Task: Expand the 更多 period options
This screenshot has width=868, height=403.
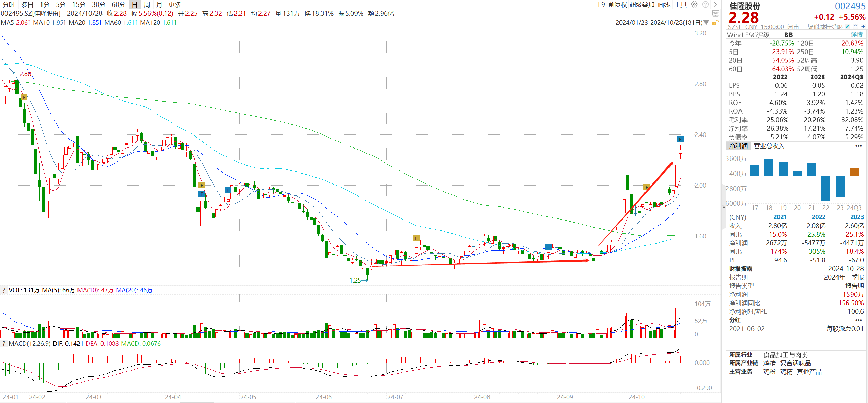Action: tap(175, 4)
